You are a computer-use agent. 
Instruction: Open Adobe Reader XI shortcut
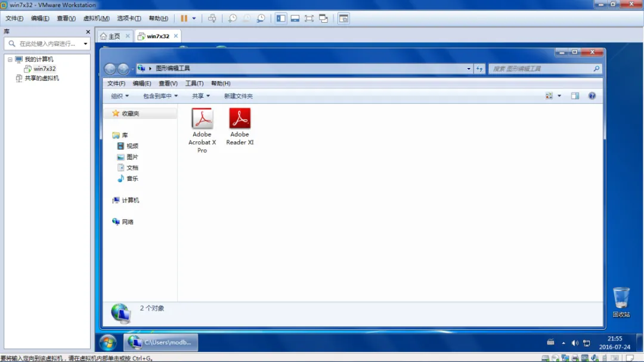click(240, 126)
